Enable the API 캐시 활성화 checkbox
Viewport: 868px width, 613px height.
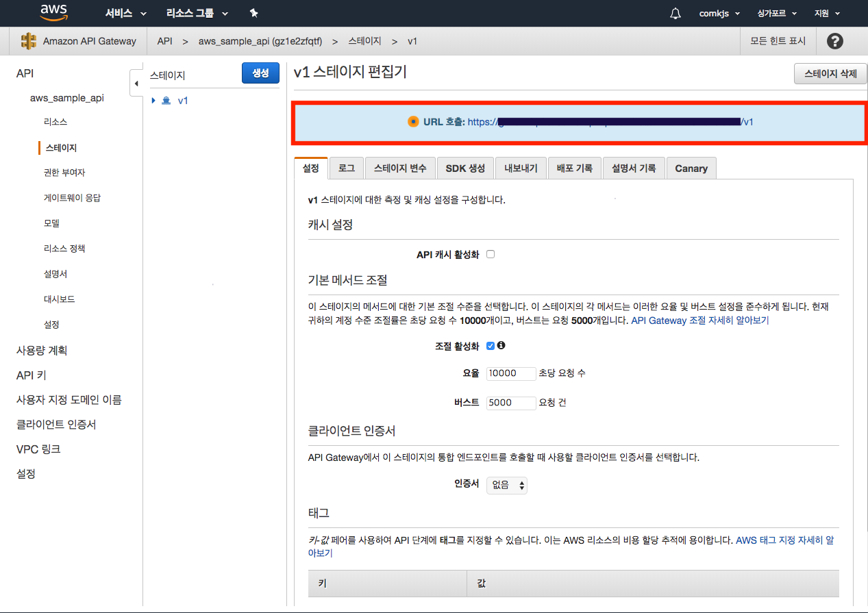tap(491, 255)
